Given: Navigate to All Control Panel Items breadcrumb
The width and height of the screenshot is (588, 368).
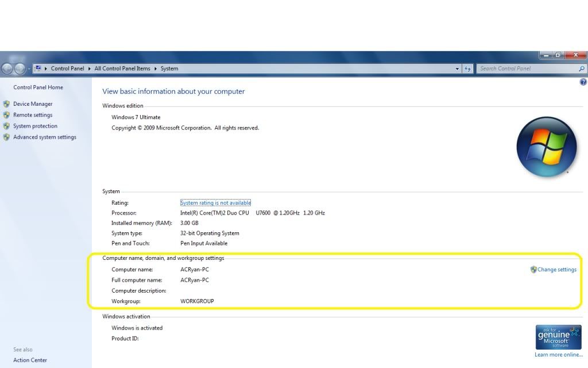Looking at the screenshot, I should coord(122,68).
